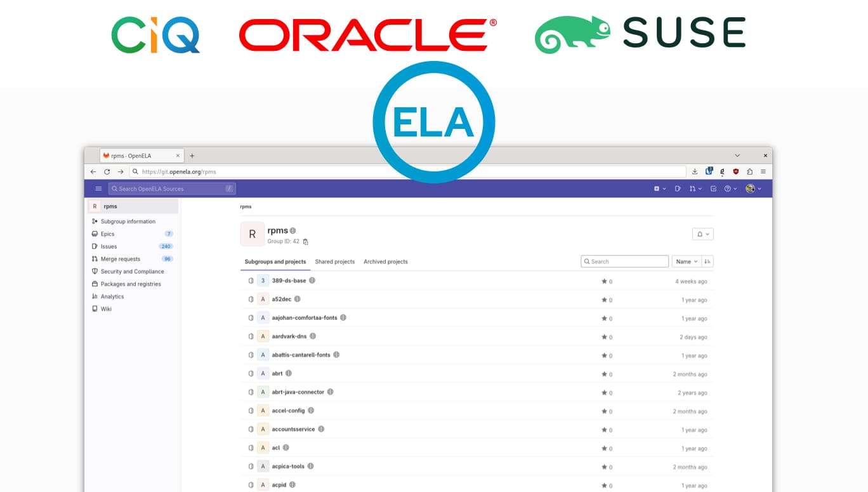Switch to the Archived projects tab
This screenshot has height=492, width=868.
pyautogui.click(x=385, y=262)
